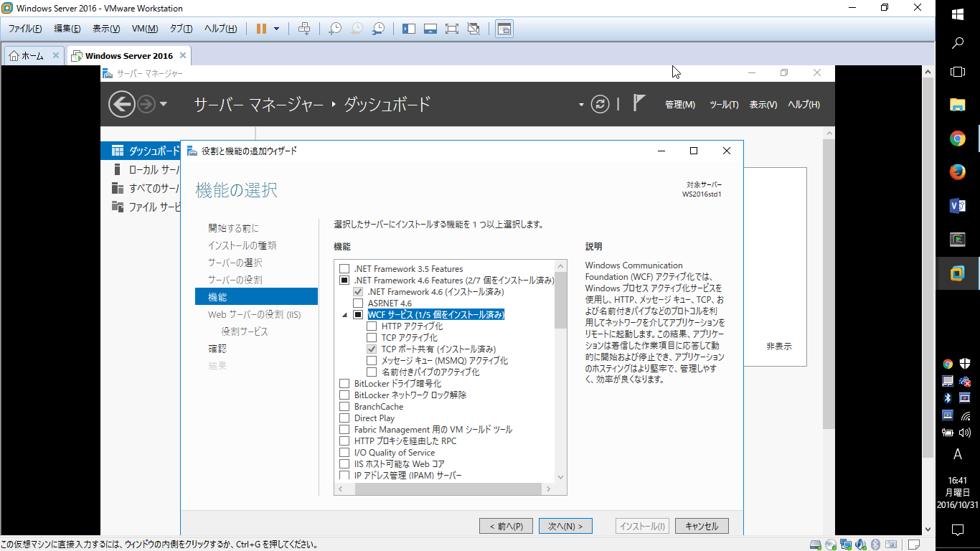Open the power options dropdown beside pause

click(x=276, y=29)
